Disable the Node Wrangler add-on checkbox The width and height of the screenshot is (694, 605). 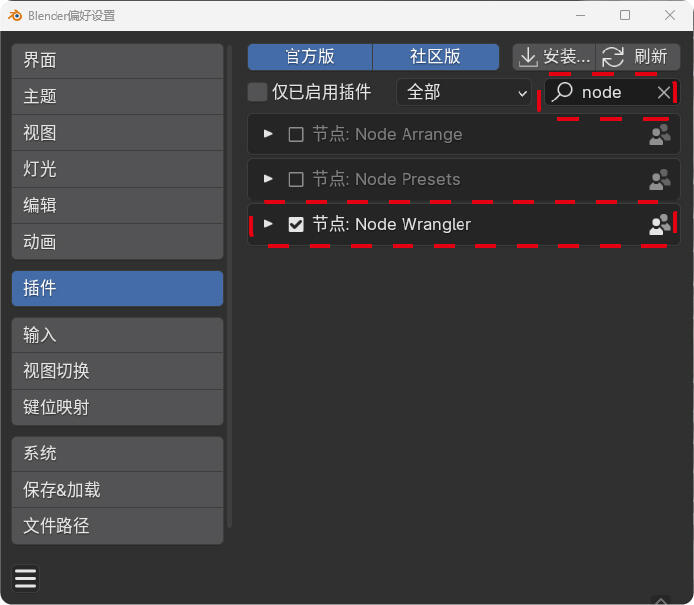(296, 224)
